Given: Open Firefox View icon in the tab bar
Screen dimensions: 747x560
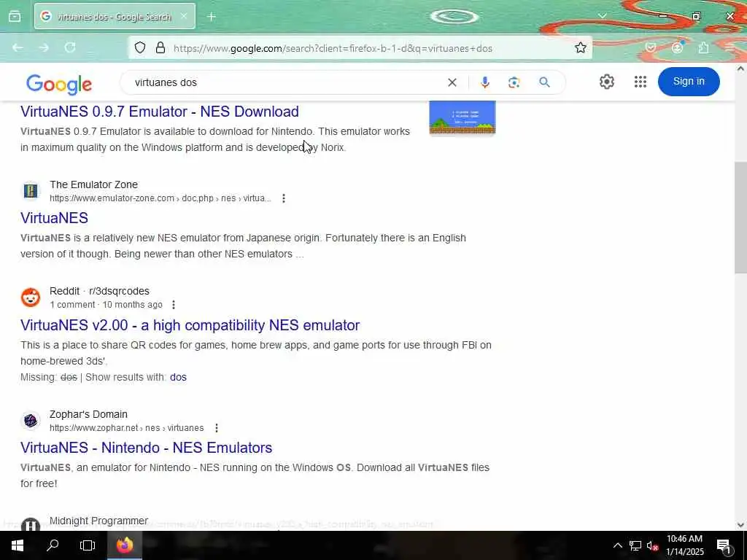Looking at the screenshot, I should [x=15, y=17].
